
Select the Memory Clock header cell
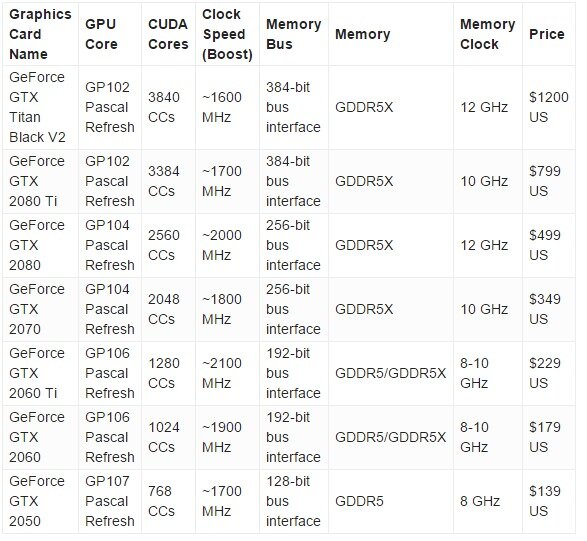(488, 34)
